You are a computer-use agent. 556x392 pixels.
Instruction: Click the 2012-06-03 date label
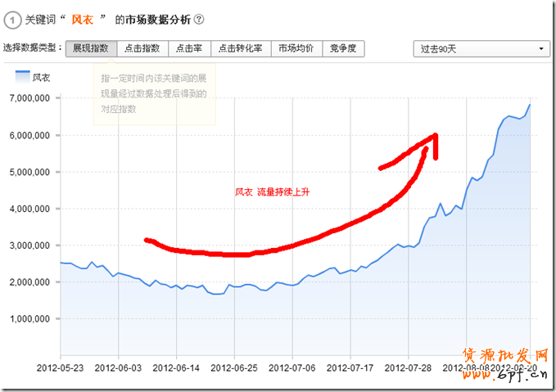(x=118, y=368)
